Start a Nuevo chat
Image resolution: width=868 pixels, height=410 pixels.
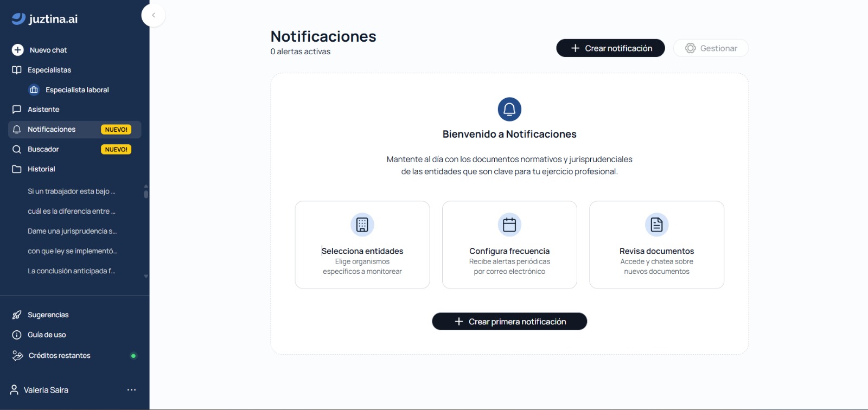coord(48,50)
